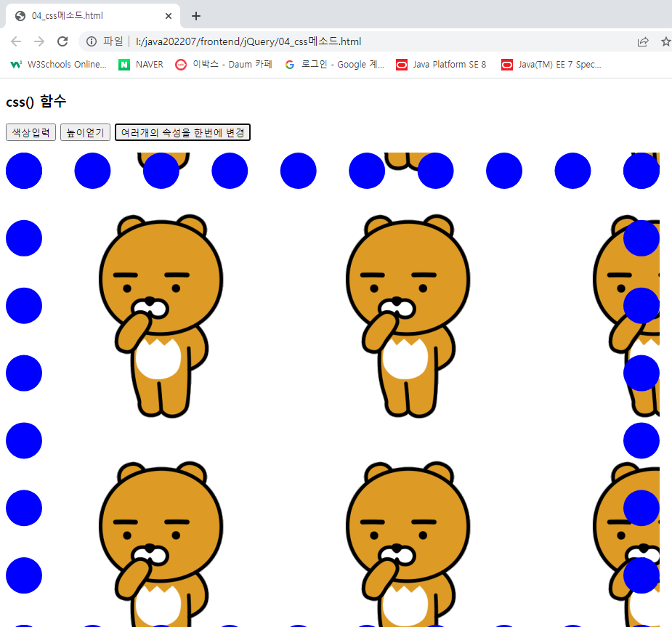Click the 높이얻기 button
Viewport: 672px width, 627px height.
click(85, 132)
